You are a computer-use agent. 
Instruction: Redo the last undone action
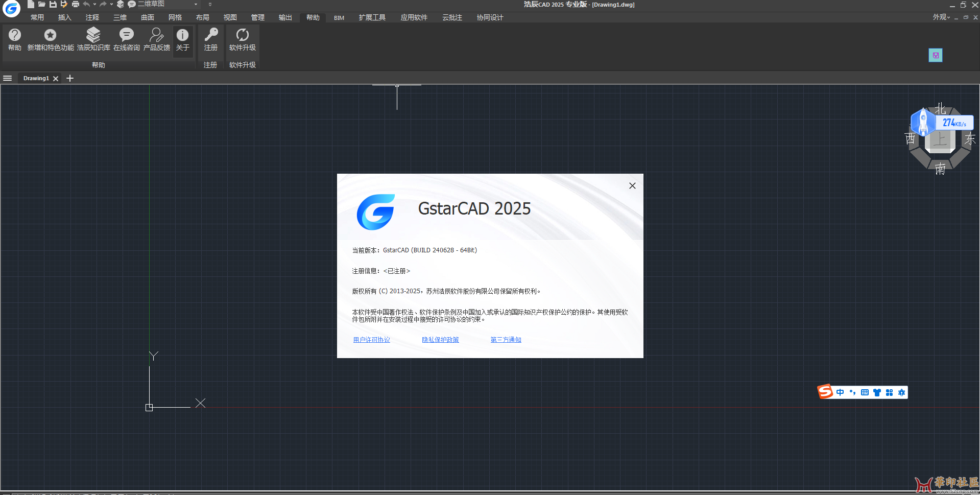(103, 4)
